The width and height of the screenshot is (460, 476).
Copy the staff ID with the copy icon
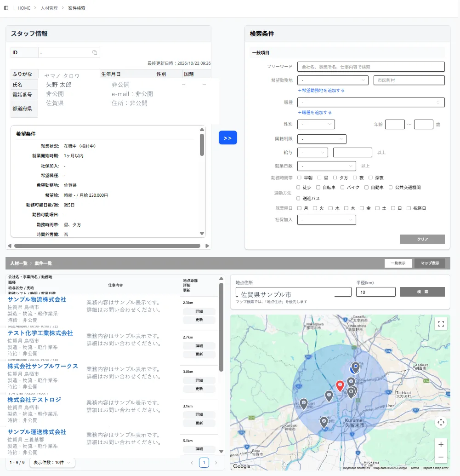coord(95,52)
